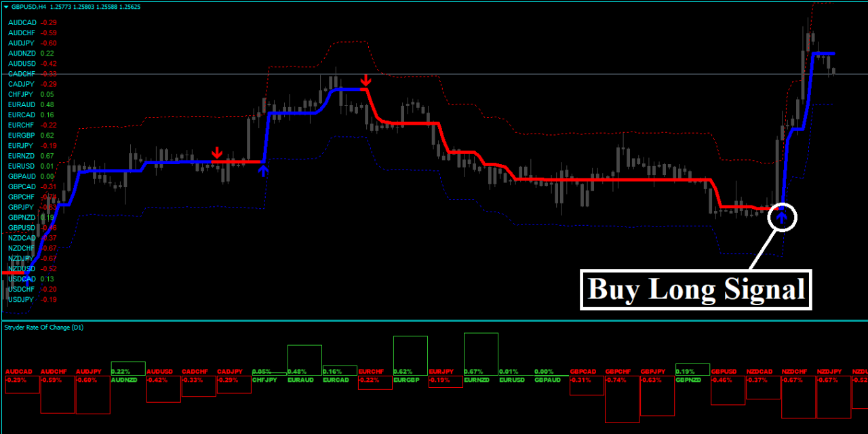
Task: Click the AUDUSD label in Rate Of Change panel
Action: (x=160, y=372)
